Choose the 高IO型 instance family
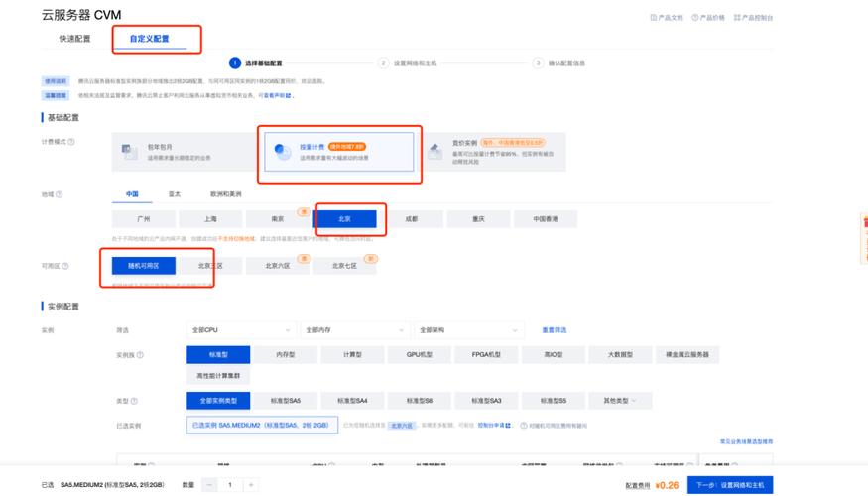The height and width of the screenshot is (496, 868). [x=553, y=355]
